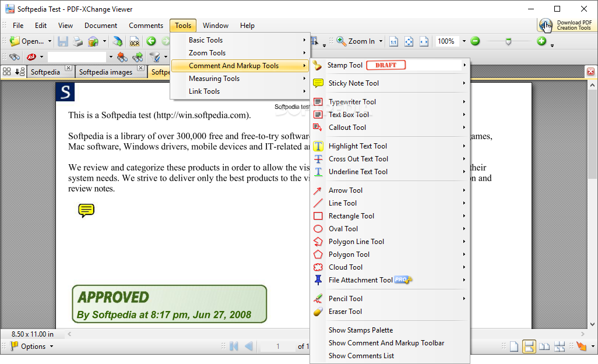Pick the Underline Text Tool icon

click(x=318, y=172)
